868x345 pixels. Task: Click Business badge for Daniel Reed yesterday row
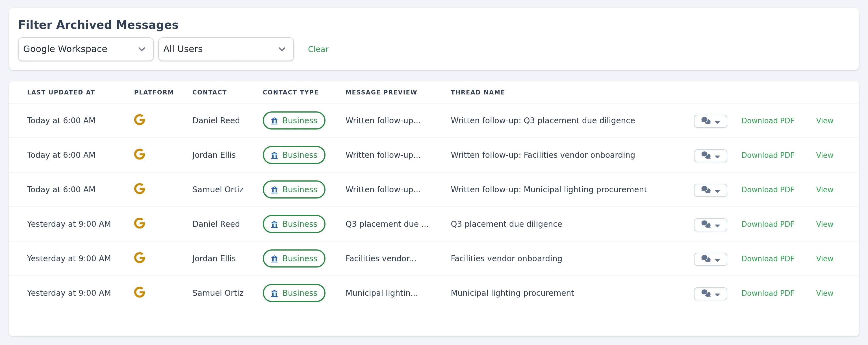294,224
